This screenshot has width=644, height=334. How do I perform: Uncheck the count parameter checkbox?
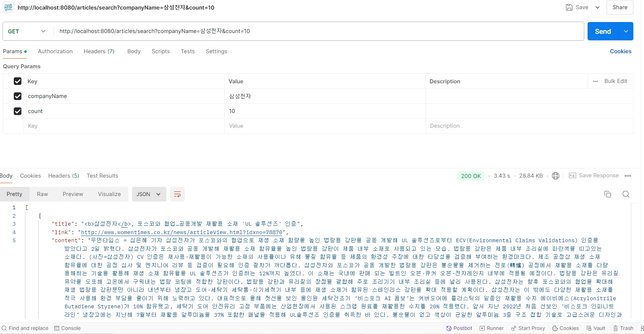18,111
